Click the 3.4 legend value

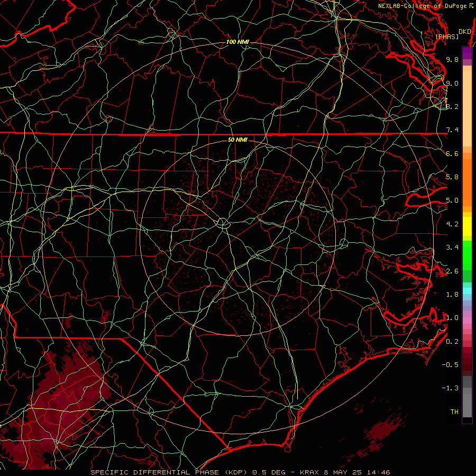pyautogui.click(x=452, y=248)
